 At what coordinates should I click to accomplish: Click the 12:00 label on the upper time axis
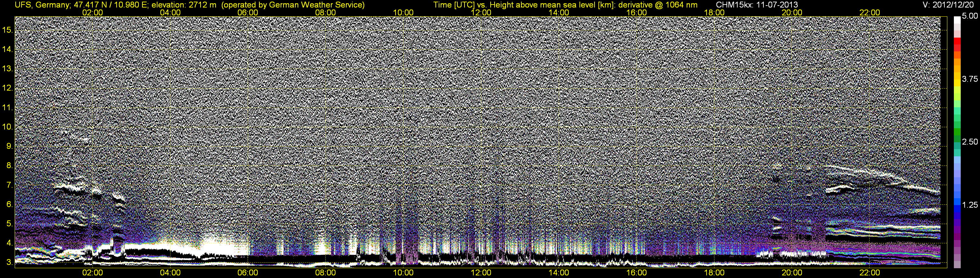(481, 12)
